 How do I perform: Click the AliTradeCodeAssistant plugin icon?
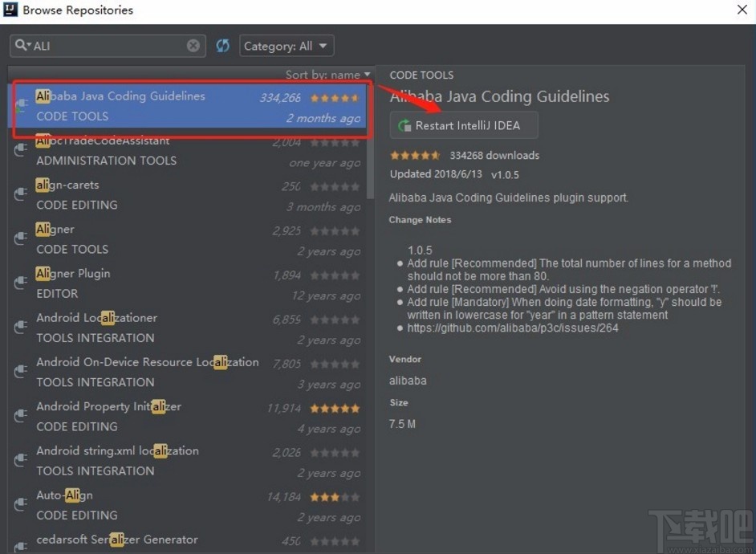(x=20, y=149)
